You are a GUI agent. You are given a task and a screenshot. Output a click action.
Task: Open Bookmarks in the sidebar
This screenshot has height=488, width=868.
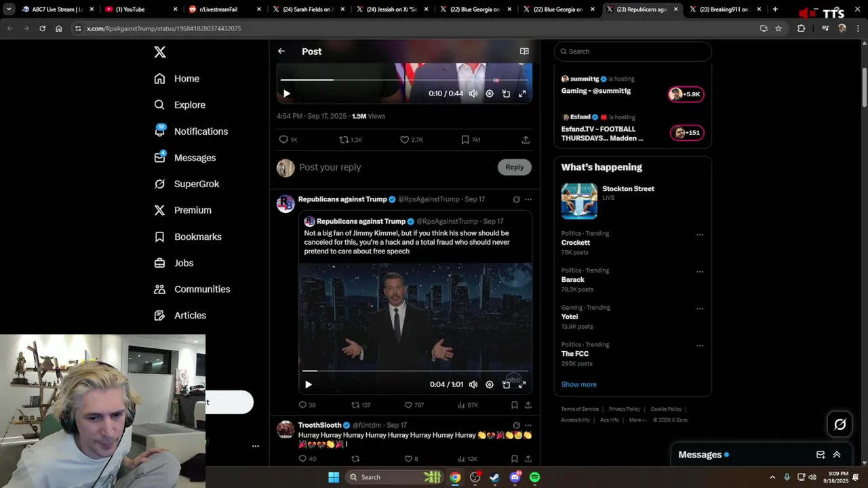(x=188, y=237)
